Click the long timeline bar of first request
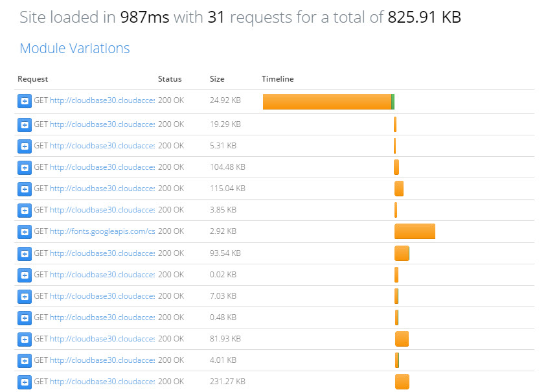 pyautogui.click(x=328, y=102)
